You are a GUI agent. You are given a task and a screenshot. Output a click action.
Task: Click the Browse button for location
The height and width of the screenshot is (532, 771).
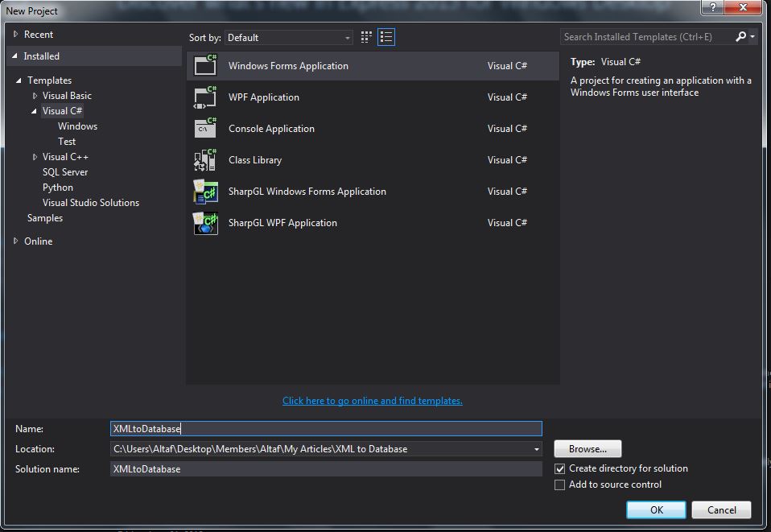point(587,448)
